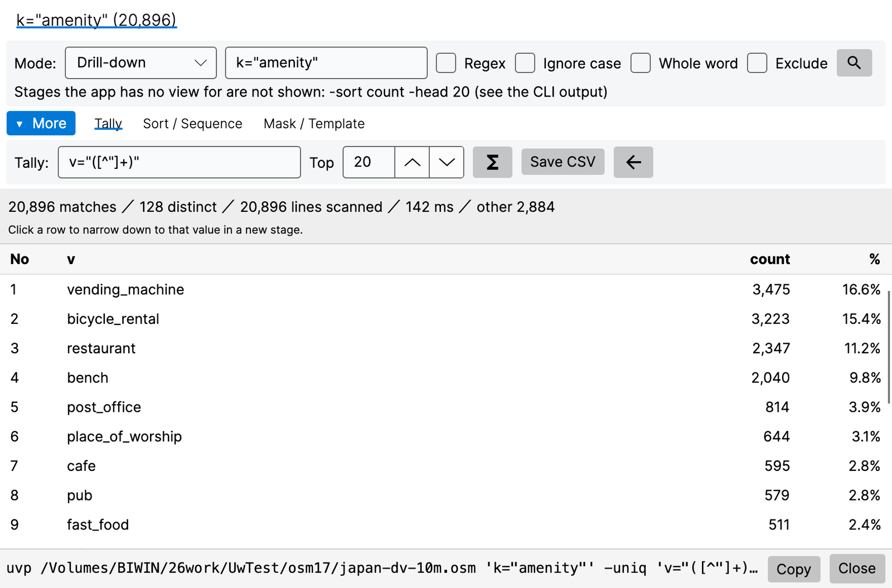Click the results table vertical scrollbar
892x588 pixels.
coord(889,347)
